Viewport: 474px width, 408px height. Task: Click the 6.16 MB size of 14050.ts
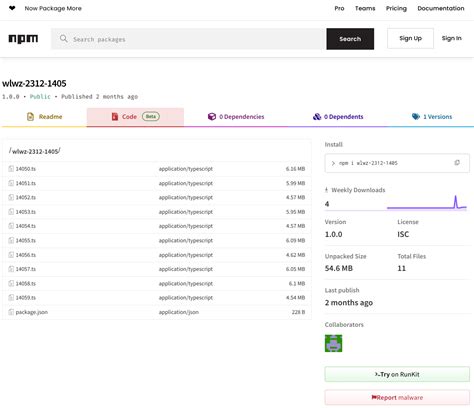tap(295, 169)
